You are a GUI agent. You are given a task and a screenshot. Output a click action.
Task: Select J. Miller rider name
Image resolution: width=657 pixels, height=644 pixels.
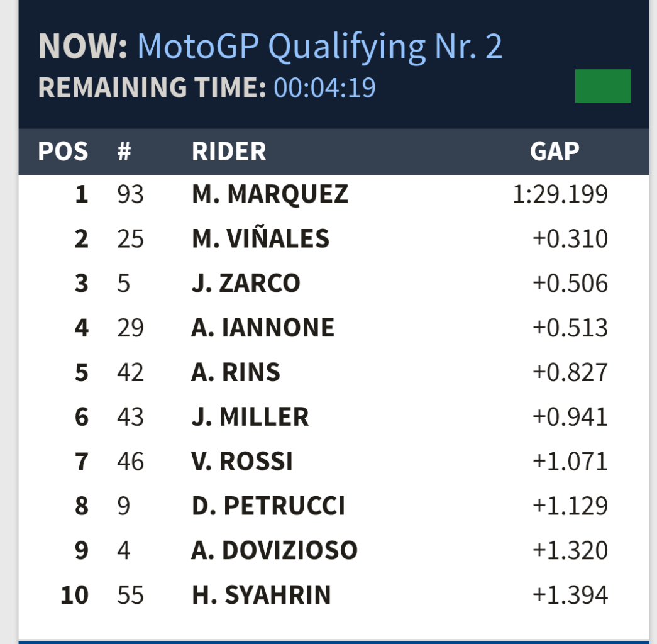point(250,417)
